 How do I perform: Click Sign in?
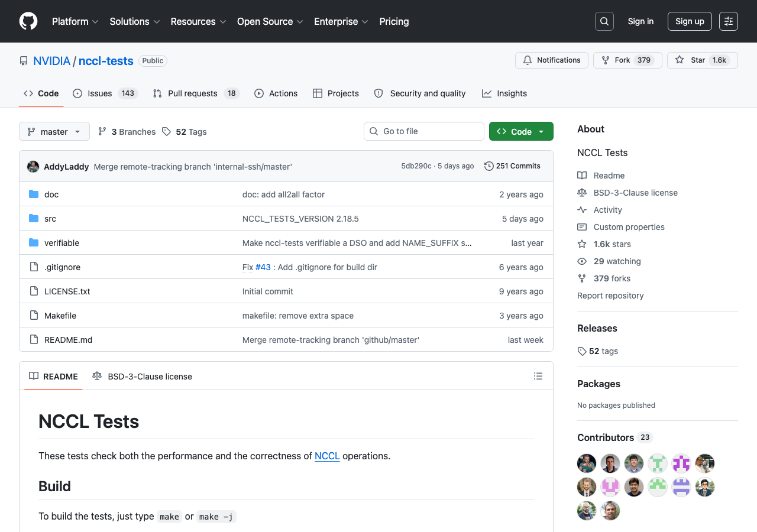pyautogui.click(x=640, y=21)
